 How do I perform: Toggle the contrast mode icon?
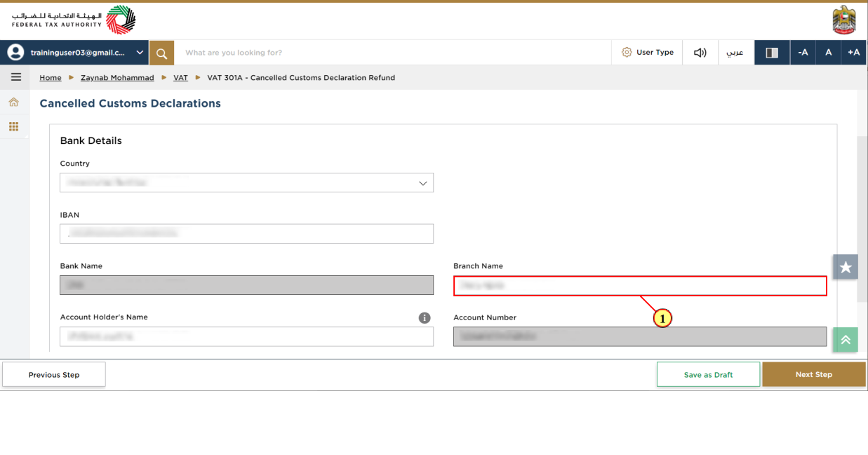click(x=772, y=53)
